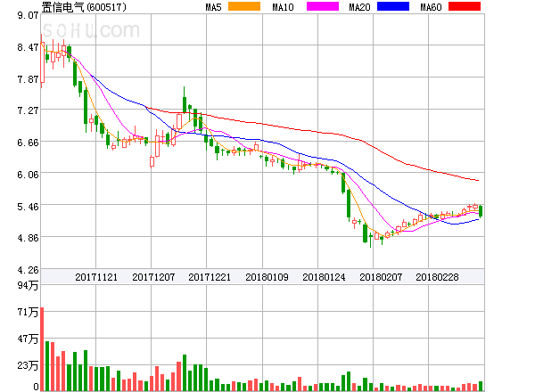The width and height of the screenshot is (535, 392).
Task: Click the red MA60 legend swatch
Action: click(465, 6)
